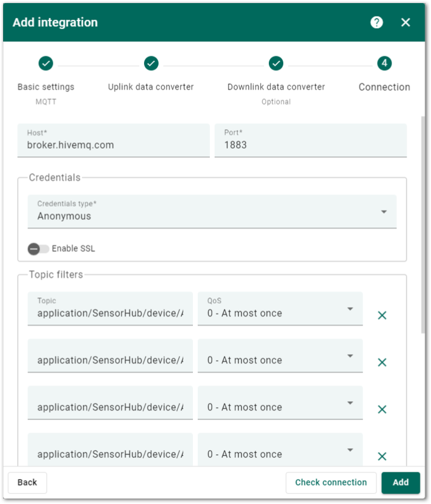Select Uplink data converter step checkmark
431x504 pixels.
[151, 63]
